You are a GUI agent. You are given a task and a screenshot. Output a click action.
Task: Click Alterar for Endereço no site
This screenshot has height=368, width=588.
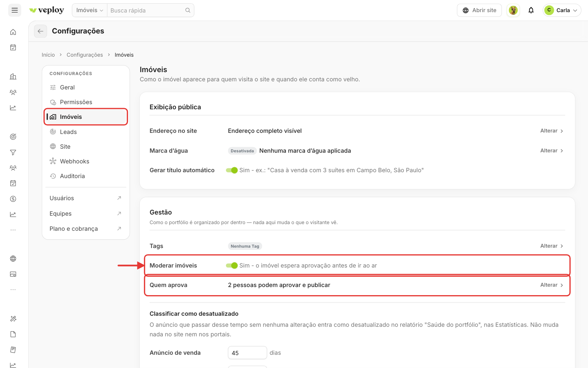(x=552, y=131)
